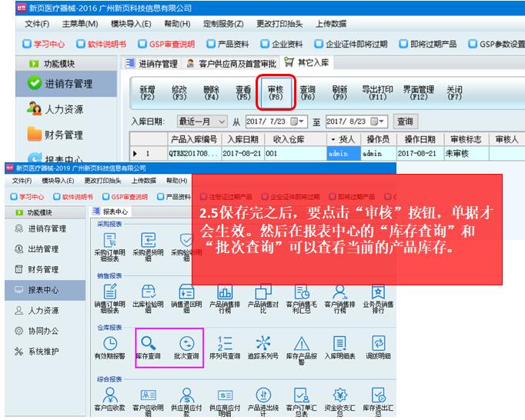Screen dimensions: 525x420
Task: Open the 调拨明细 report icon
Action: click(x=377, y=345)
